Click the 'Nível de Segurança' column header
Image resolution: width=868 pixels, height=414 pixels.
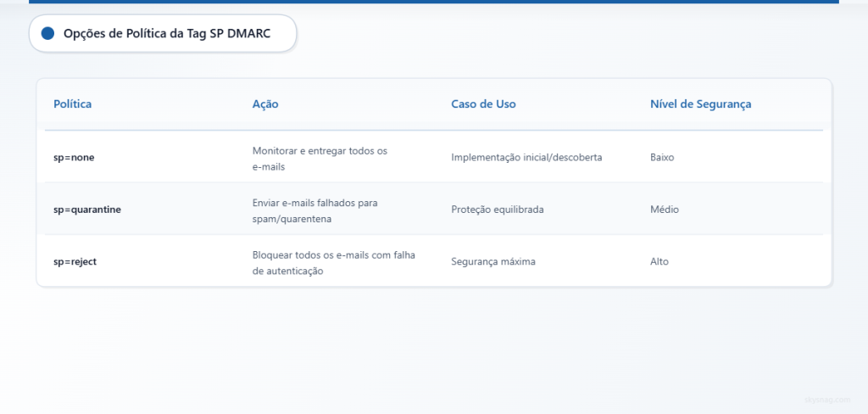pyautogui.click(x=700, y=104)
